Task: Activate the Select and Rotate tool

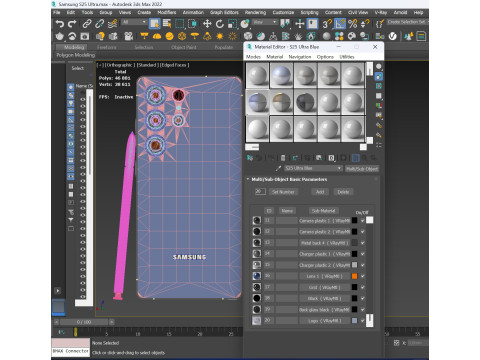Action: point(220,24)
